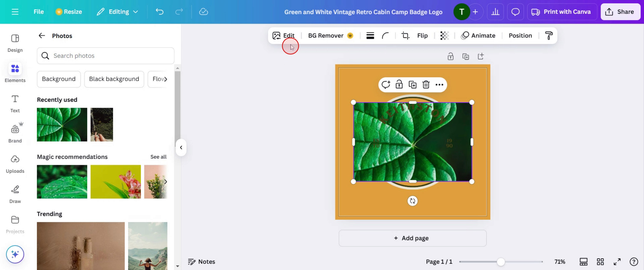This screenshot has height=270, width=644.
Task: Click the Crop tool icon
Action: pos(405,36)
